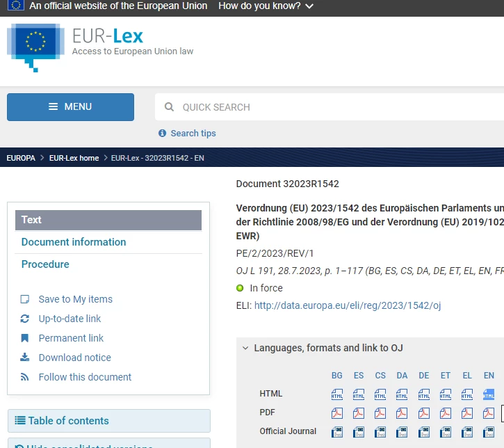Open the PDF version in ET

(445, 413)
